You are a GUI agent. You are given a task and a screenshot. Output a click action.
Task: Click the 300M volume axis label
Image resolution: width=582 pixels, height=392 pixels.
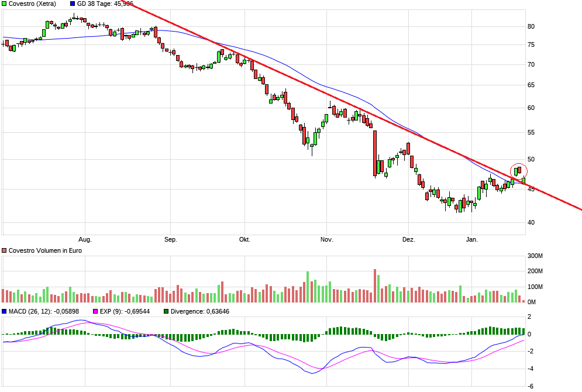pyautogui.click(x=535, y=256)
